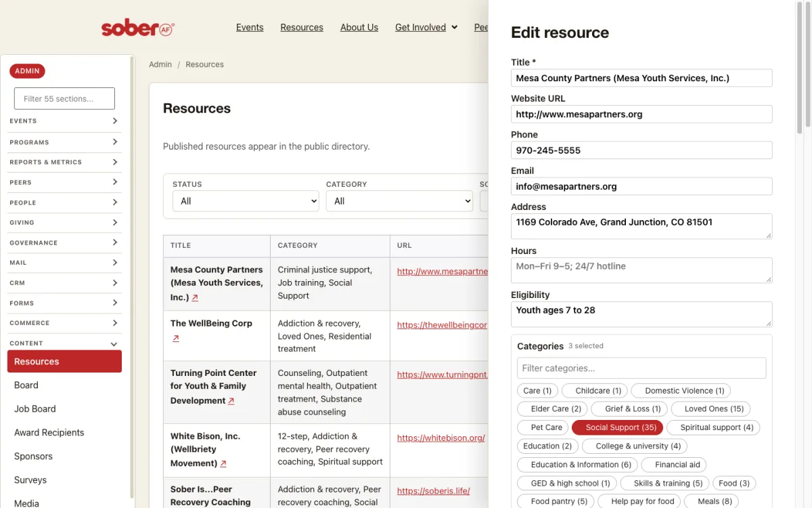The width and height of the screenshot is (812, 508).
Task: Open external link icon under The WellBeing Corp
Action: 176,338
